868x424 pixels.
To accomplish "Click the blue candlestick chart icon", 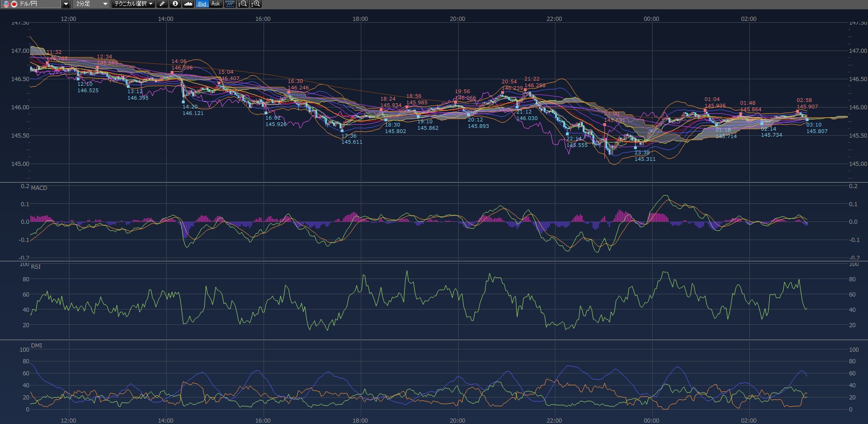I will tap(230, 4).
